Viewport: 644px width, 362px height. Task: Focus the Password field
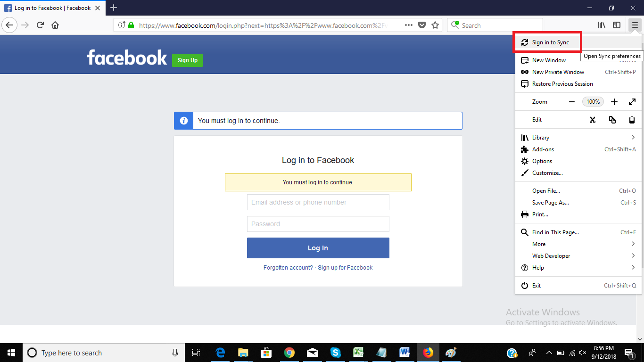pos(318,224)
